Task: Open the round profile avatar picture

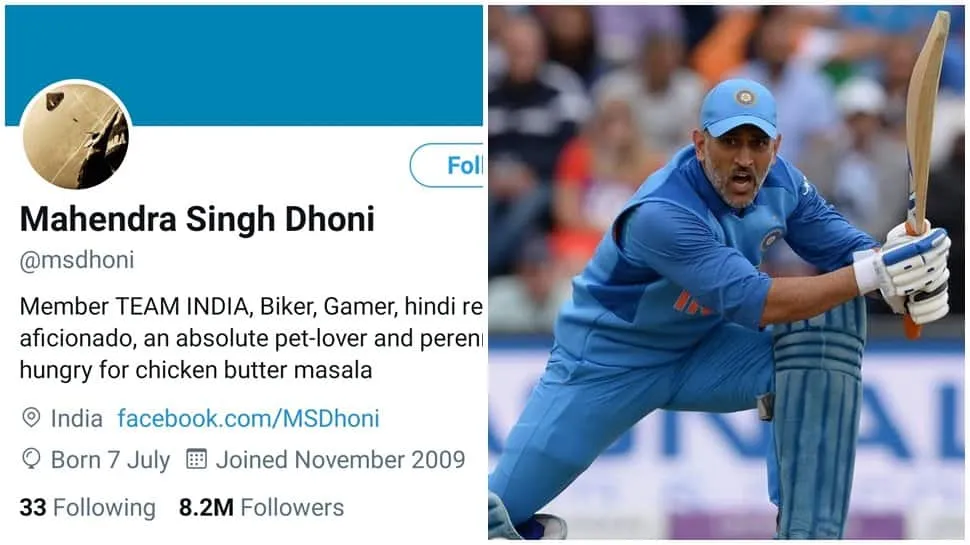Action: (76, 135)
